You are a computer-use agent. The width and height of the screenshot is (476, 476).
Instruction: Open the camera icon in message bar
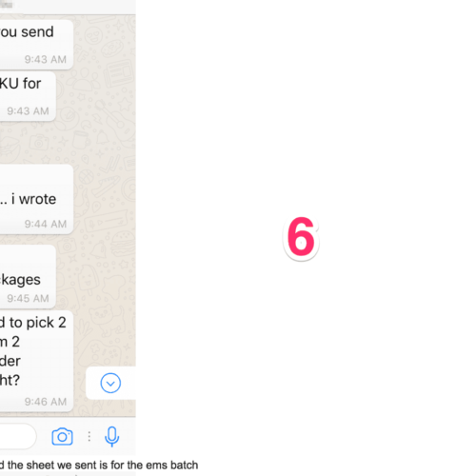click(62, 437)
